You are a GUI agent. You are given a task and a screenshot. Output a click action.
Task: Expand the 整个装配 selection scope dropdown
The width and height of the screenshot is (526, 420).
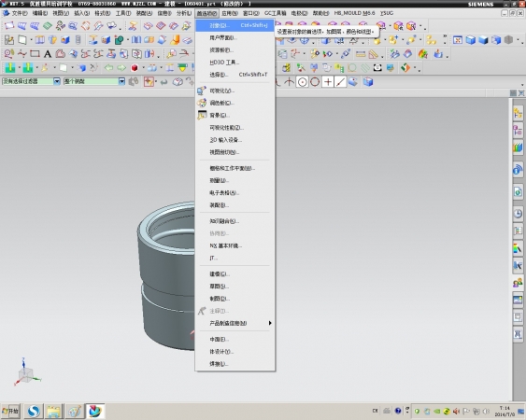121,81
